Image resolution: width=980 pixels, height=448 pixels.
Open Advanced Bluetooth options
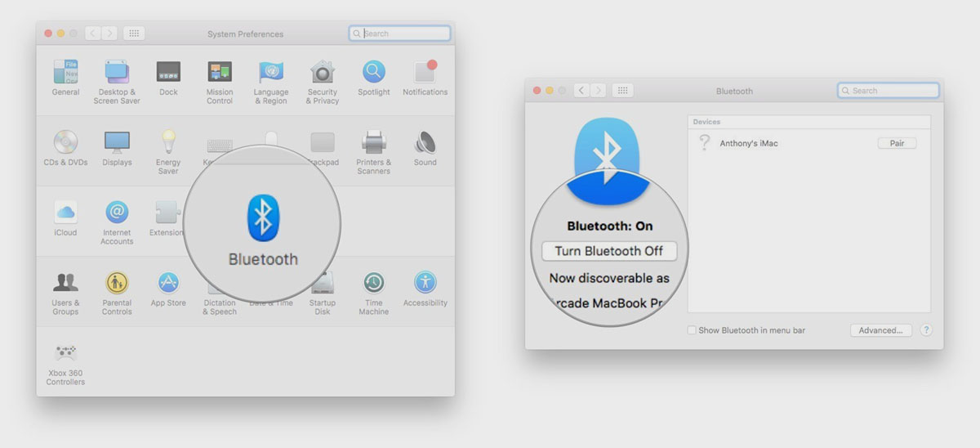880,330
